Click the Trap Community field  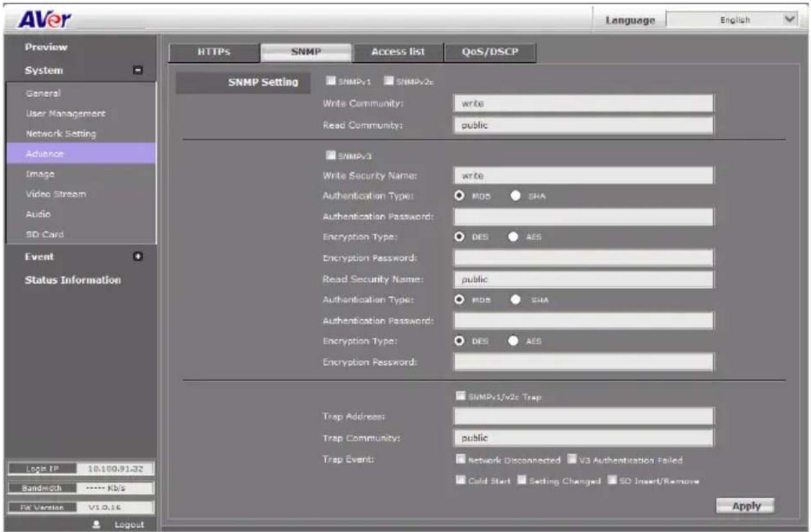(584, 439)
